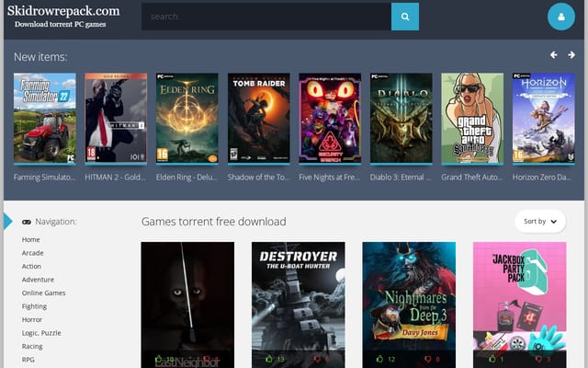Viewport: 588px width, 368px height.
Task: Click the 'Games torrent free download' heading
Action: tap(214, 222)
